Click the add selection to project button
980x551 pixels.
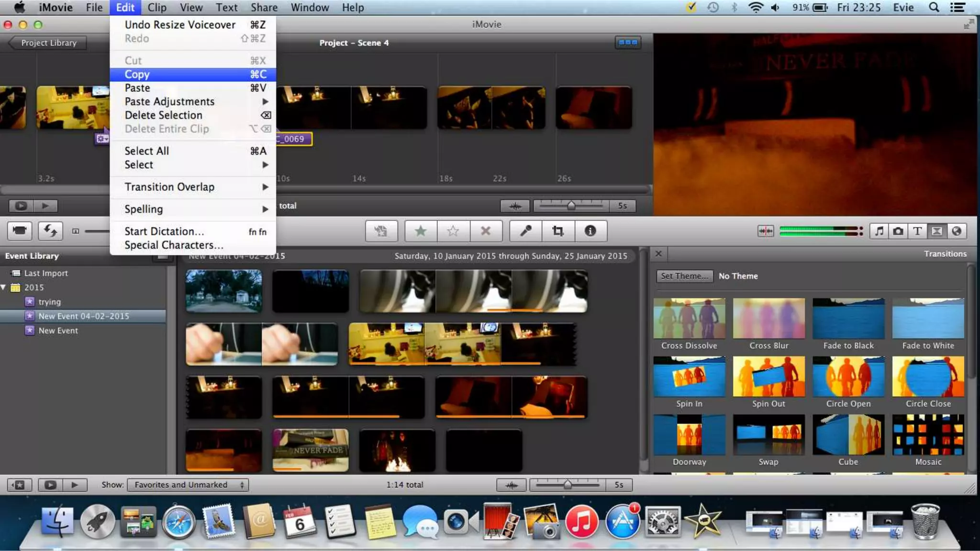[381, 231]
